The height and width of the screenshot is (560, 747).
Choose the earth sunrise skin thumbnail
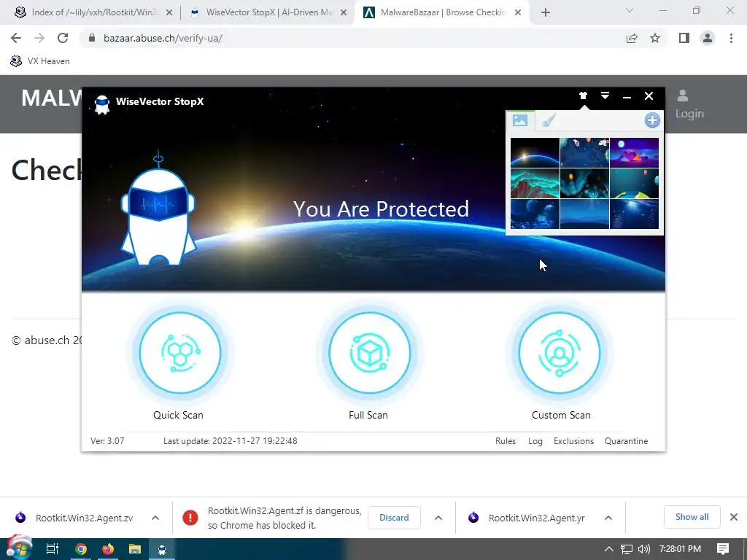(535, 152)
